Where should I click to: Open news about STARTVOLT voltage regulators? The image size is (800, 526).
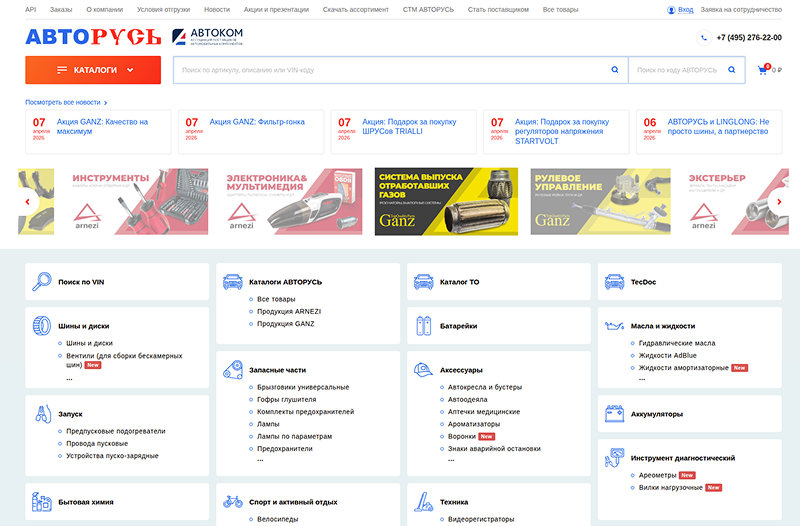click(x=562, y=131)
